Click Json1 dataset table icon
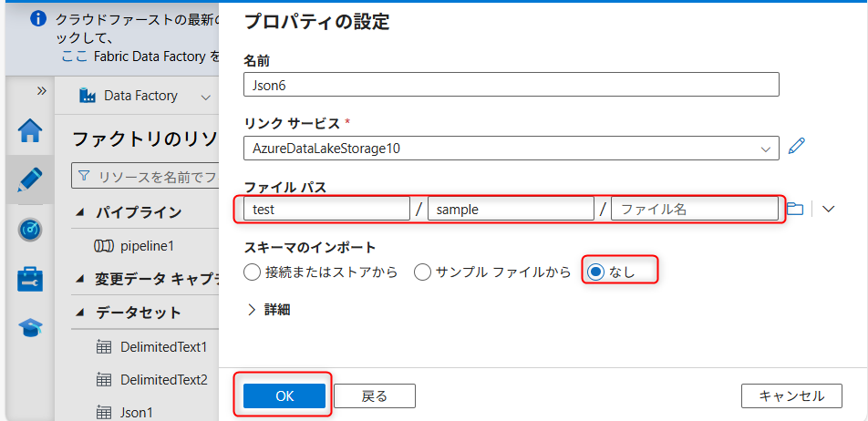868x421 pixels. tap(104, 412)
